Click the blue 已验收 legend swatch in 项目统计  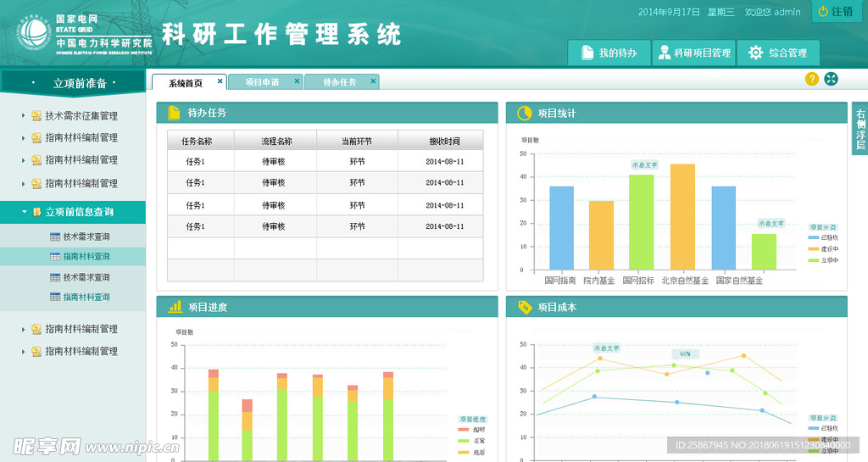(x=814, y=237)
